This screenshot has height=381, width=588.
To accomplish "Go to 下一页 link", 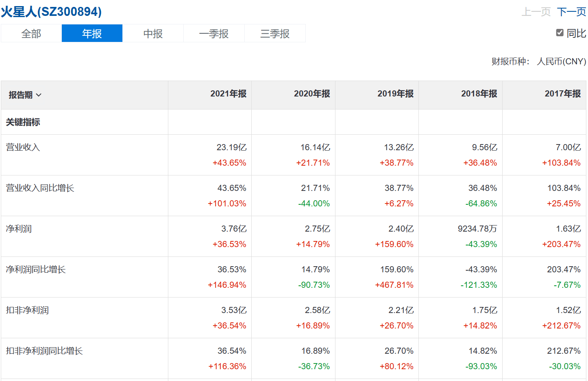I will (571, 11).
